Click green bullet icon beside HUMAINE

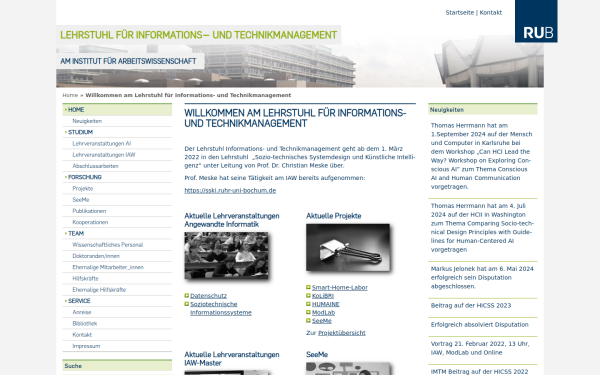pos(308,304)
